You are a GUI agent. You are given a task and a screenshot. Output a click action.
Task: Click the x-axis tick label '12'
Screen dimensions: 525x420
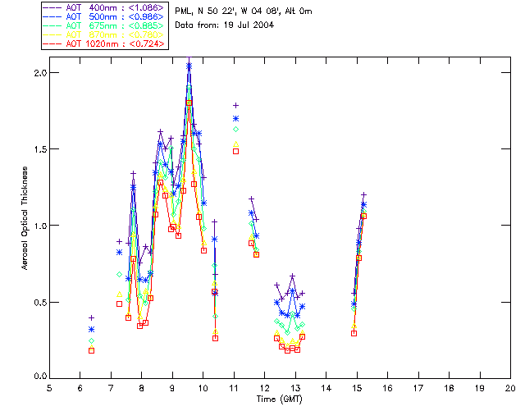click(264, 388)
